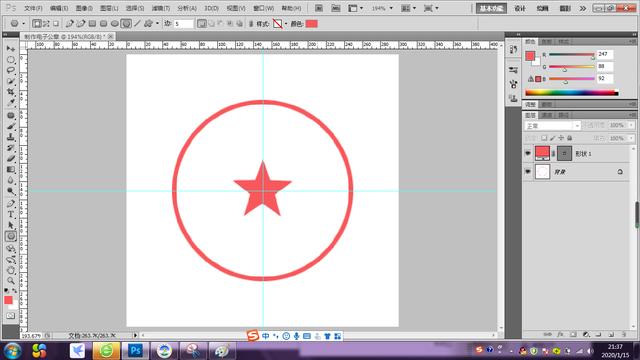
Task: Choose the Rounded Rectangle tool in options bar
Action: click(104, 24)
